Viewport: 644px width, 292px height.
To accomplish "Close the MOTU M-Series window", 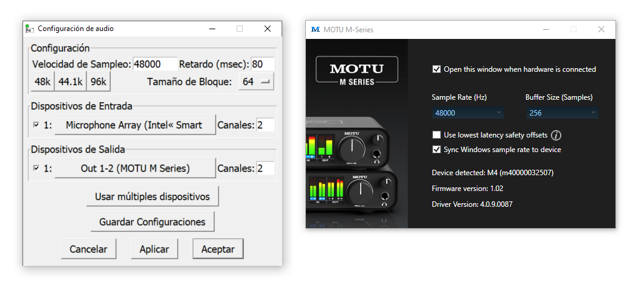I will (601, 30).
